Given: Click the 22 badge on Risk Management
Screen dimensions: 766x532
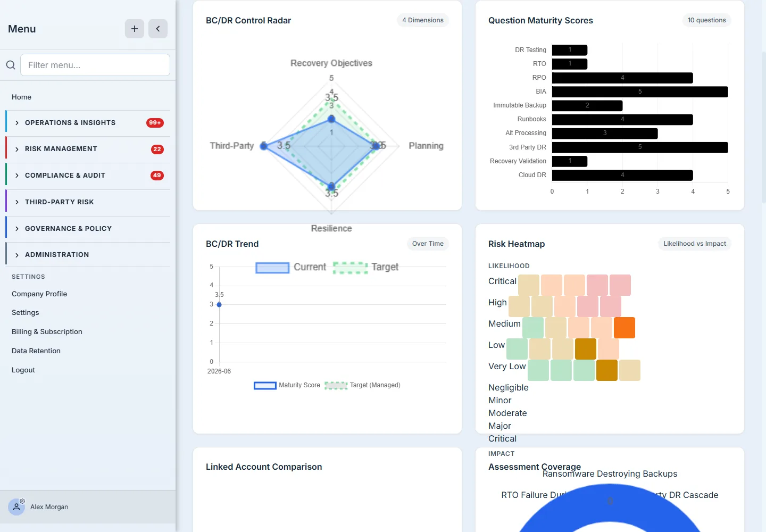Looking at the screenshot, I should [x=157, y=149].
